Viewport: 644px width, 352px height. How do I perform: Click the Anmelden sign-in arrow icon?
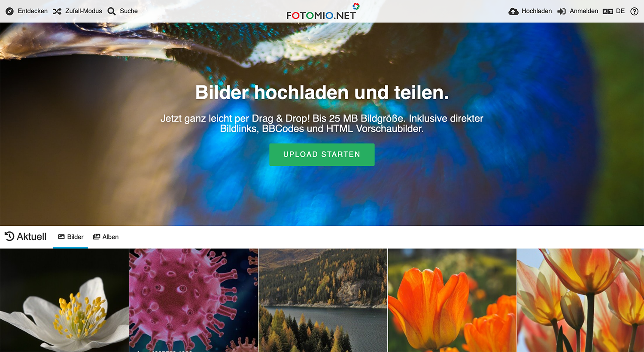(x=562, y=11)
